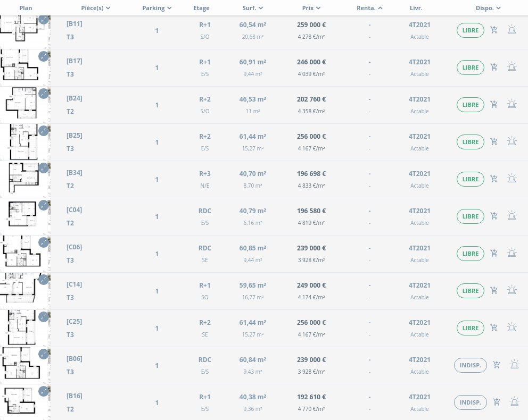
Task: Sort by Surf. column header
Action: [252, 8]
